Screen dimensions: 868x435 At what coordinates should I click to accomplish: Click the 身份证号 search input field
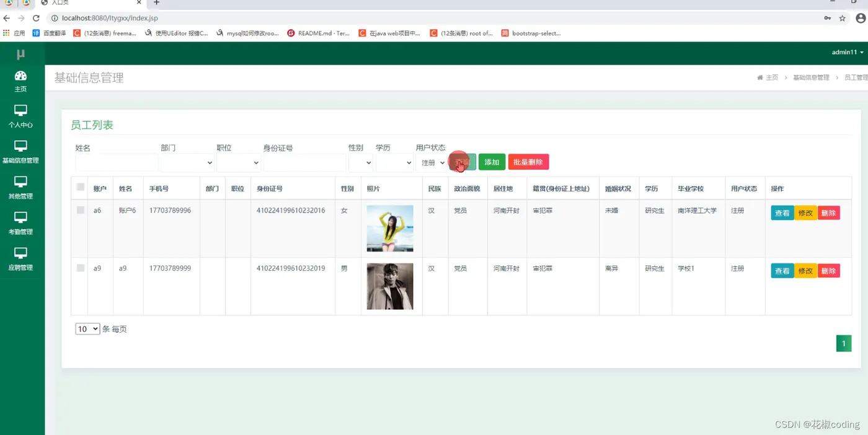point(304,163)
